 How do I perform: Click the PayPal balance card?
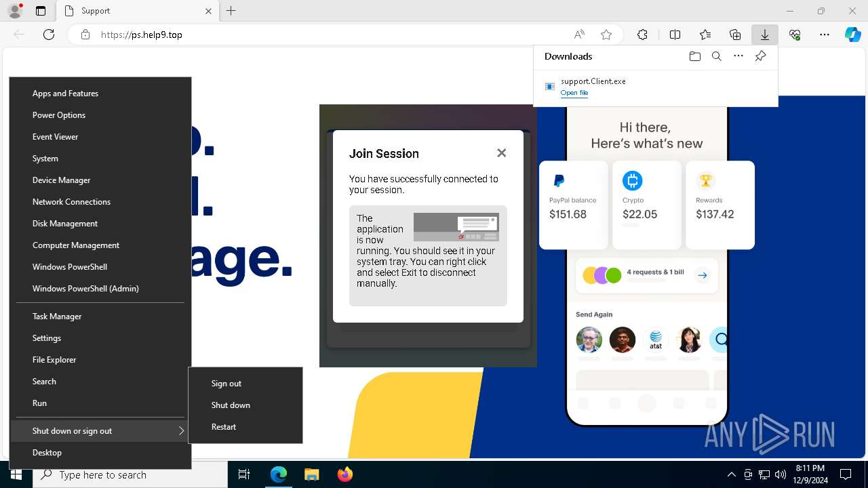point(574,205)
